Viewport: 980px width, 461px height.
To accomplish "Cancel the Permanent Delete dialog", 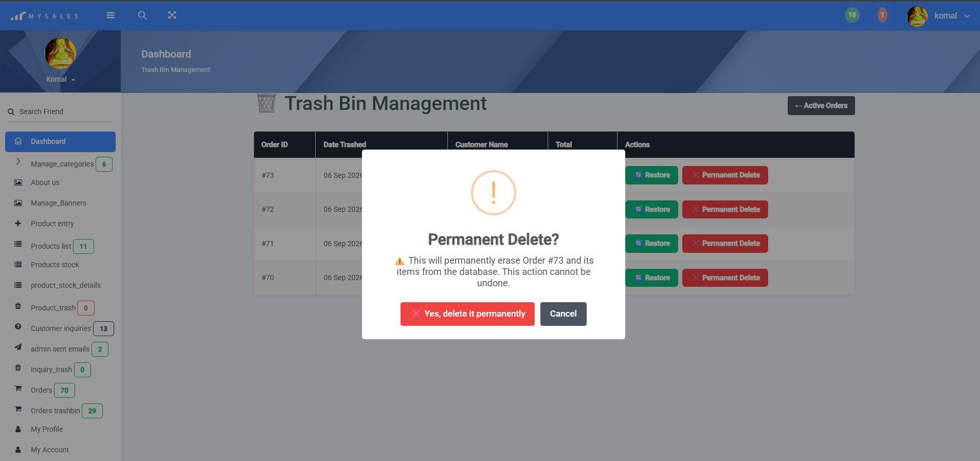I will pos(563,314).
